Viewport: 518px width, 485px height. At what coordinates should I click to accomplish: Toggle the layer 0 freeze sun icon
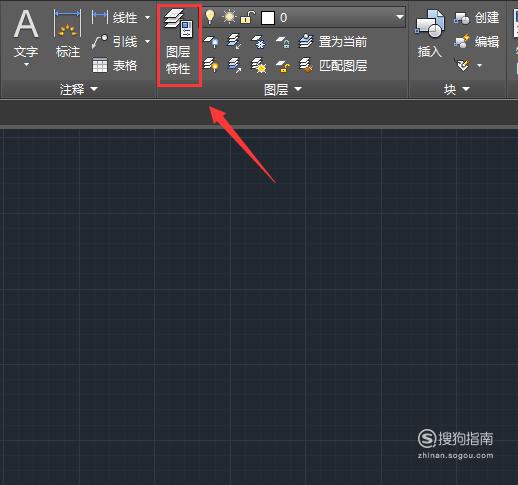point(229,17)
